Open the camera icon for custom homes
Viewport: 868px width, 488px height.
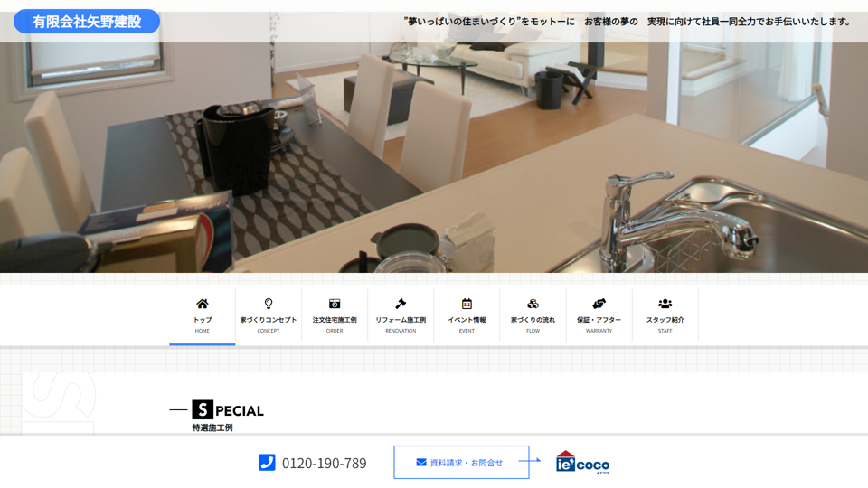335,304
